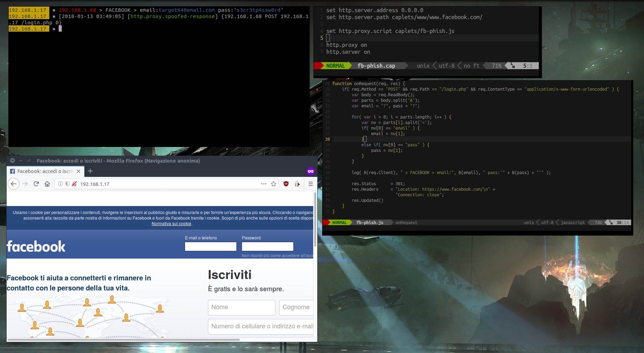The image size is (644, 353).
Task: Click the 'res.Status = 301;' code line
Action: (x=378, y=184)
